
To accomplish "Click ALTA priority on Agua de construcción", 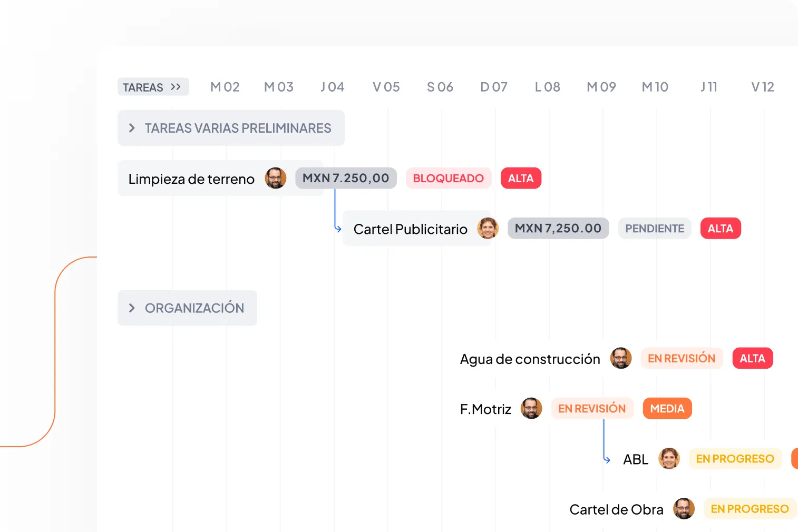I will (753, 358).
